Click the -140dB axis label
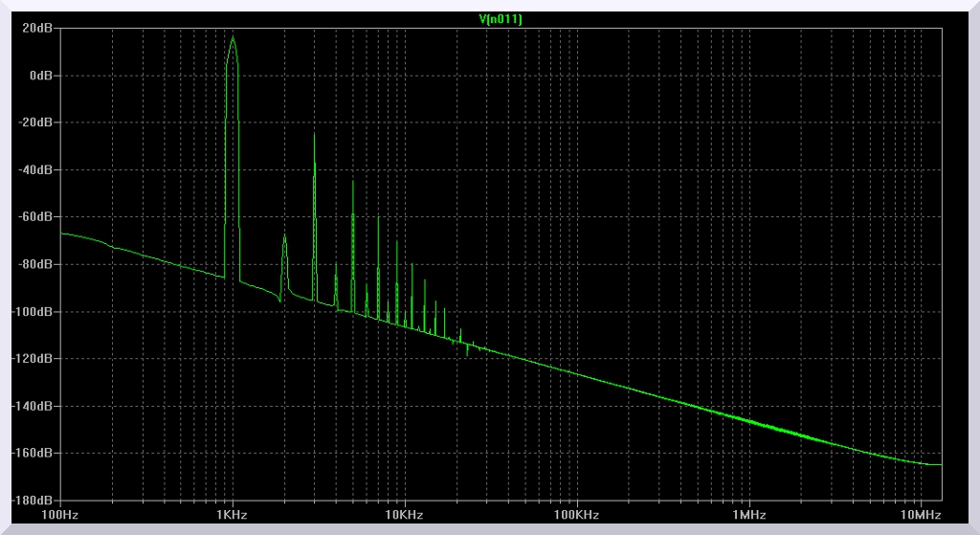Image resolution: width=980 pixels, height=535 pixels. pos(33,406)
